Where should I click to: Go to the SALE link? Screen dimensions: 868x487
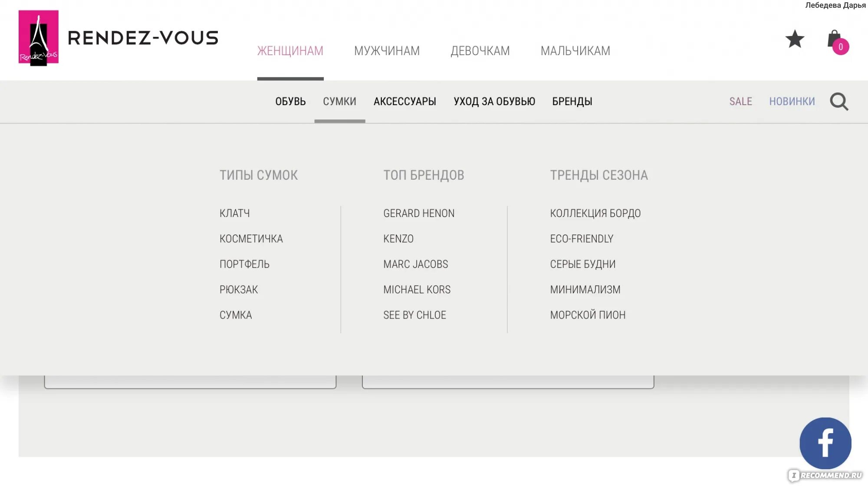coord(740,102)
